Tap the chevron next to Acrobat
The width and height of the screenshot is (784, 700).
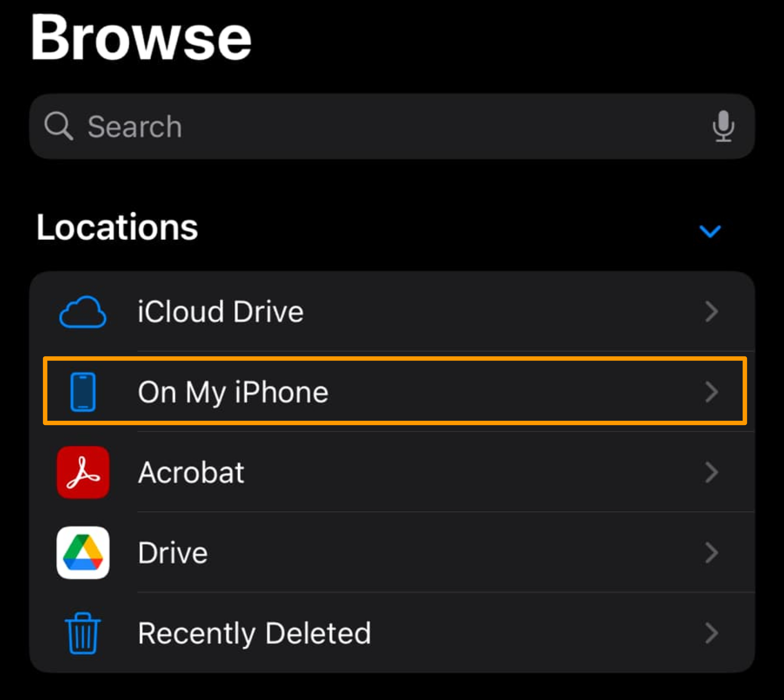pos(711,472)
